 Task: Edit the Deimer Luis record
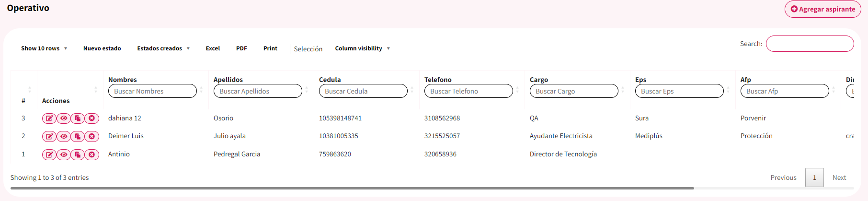coord(49,136)
